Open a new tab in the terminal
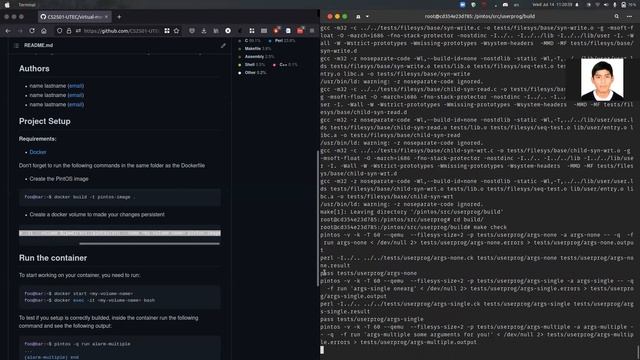The height and width of the screenshot is (360, 640). [x=358, y=17]
